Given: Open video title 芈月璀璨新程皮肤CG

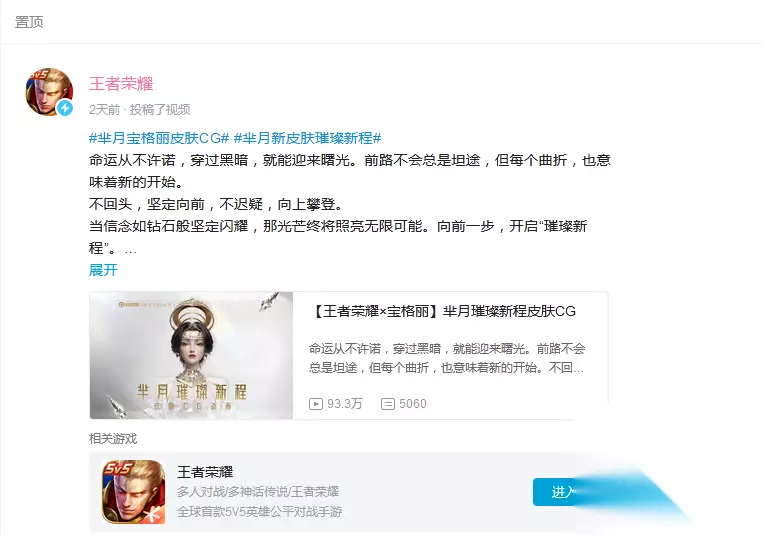Looking at the screenshot, I should 443,311.
